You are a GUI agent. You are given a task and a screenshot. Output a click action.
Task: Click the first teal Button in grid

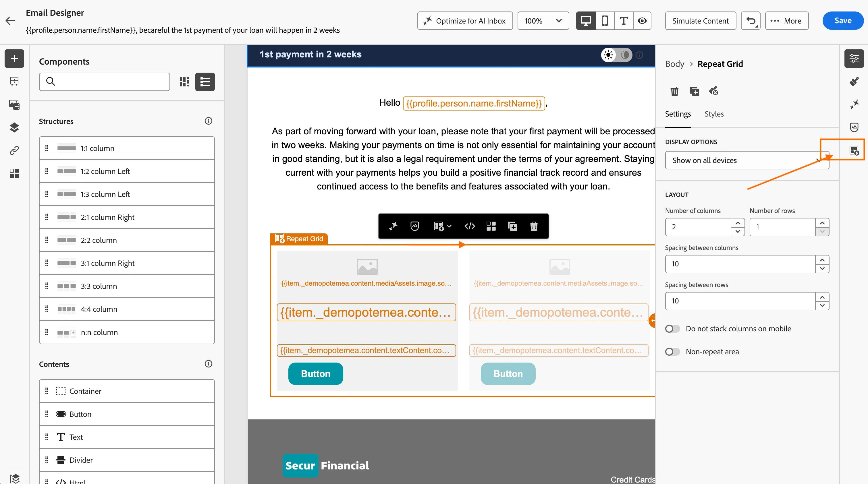coord(315,373)
